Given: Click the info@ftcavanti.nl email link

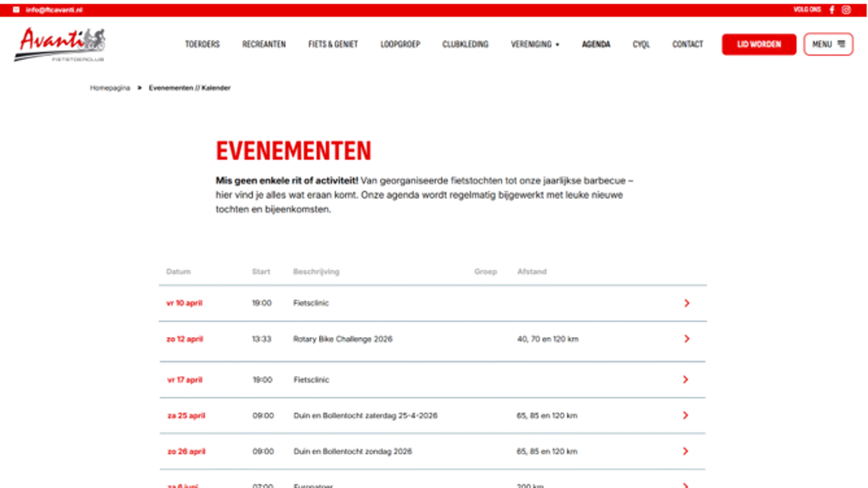Looking at the screenshot, I should pyautogui.click(x=54, y=9).
